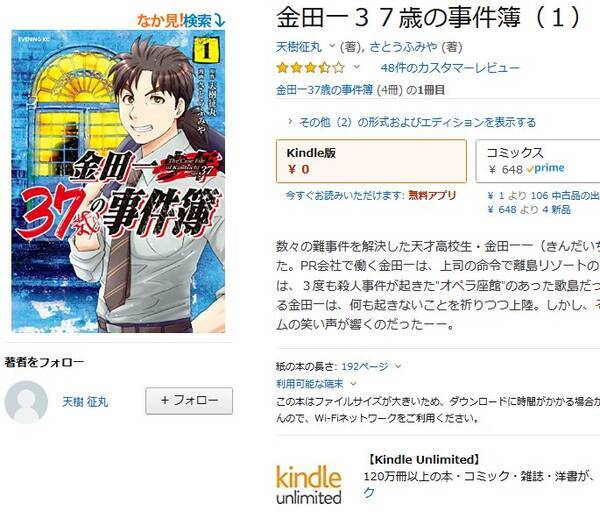Open author link さとうふみや

(403, 47)
